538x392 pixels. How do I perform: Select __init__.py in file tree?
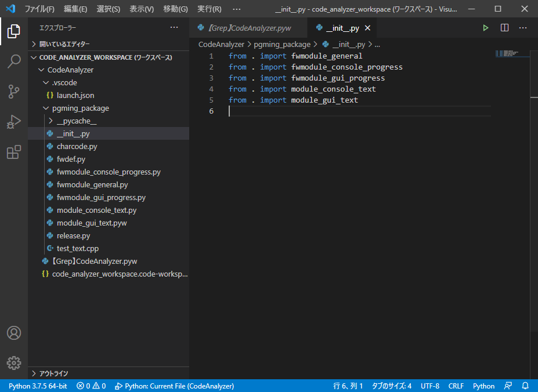coord(109,134)
